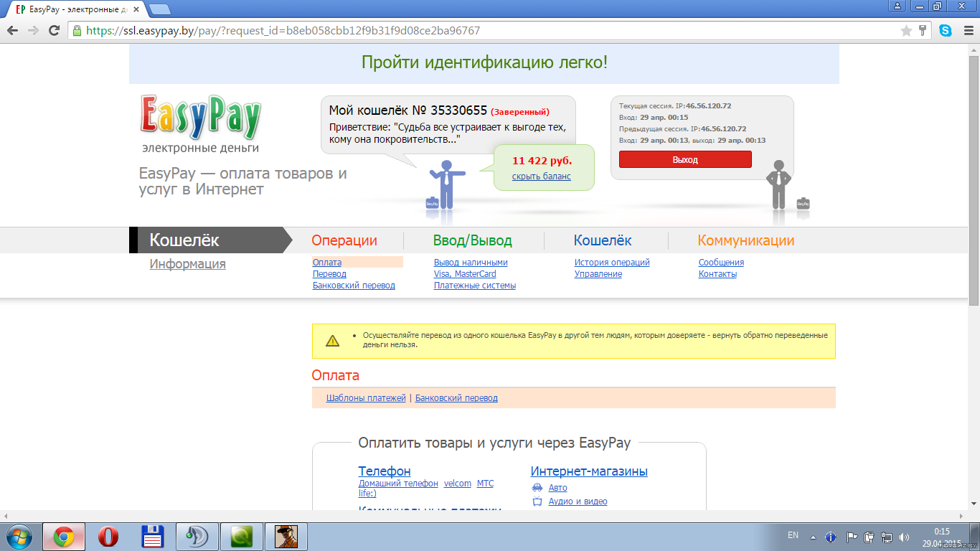Open Шаблоны платежей link
Screen dimensions: 980x551
click(x=366, y=398)
